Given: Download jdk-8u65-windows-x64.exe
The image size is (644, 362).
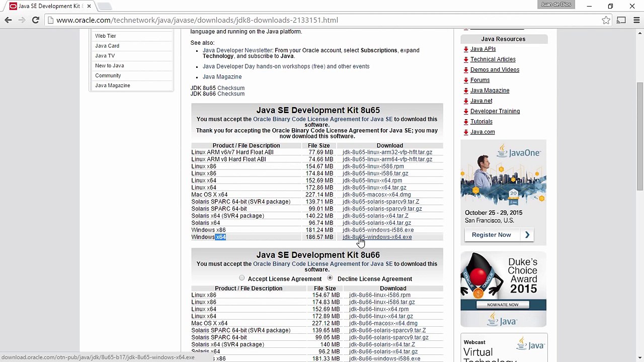Looking at the screenshot, I should coord(377,237).
